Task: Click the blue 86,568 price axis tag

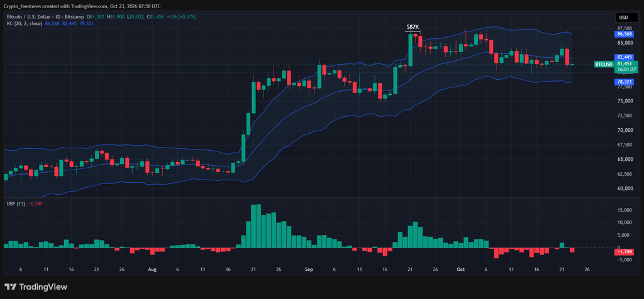Action: point(624,34)
